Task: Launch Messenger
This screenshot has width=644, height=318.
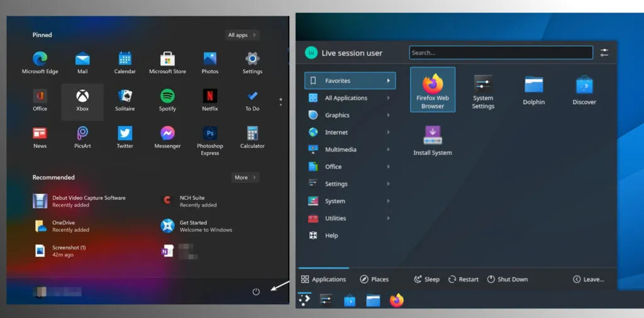Action: (167, 139)
